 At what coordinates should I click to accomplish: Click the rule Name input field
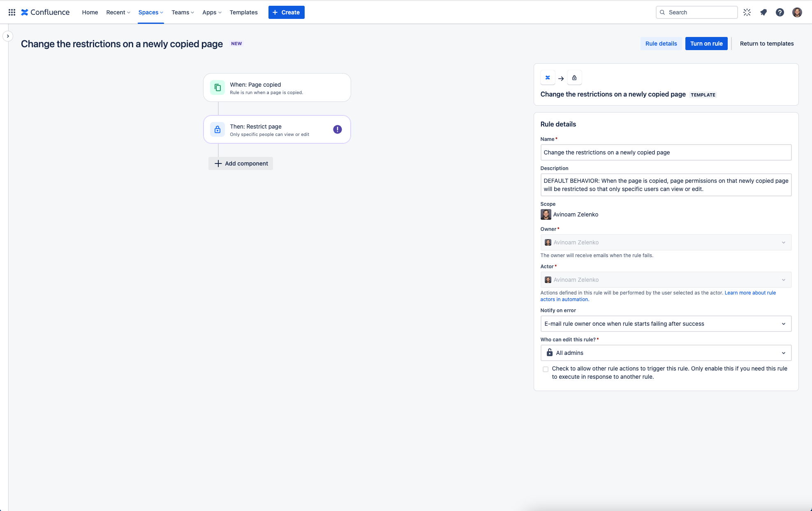(x=666, y=152)
